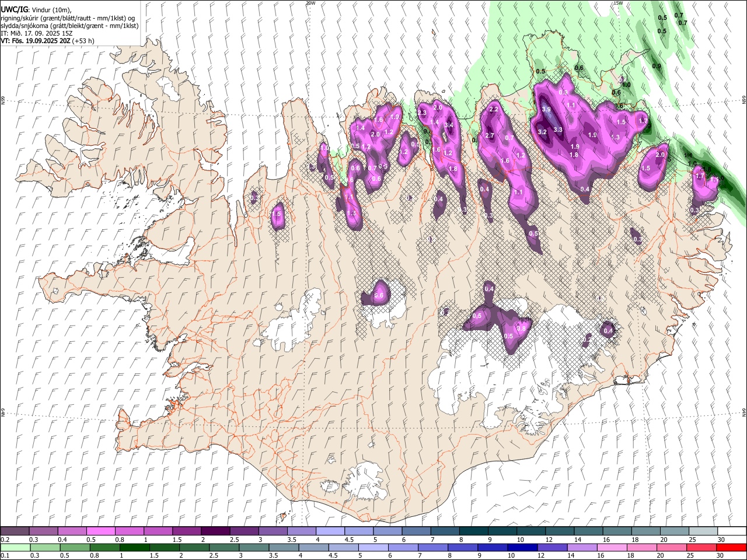Select the violet 14–16 swatch, lower legend row
Screen dimensions: 747x560
582,547
